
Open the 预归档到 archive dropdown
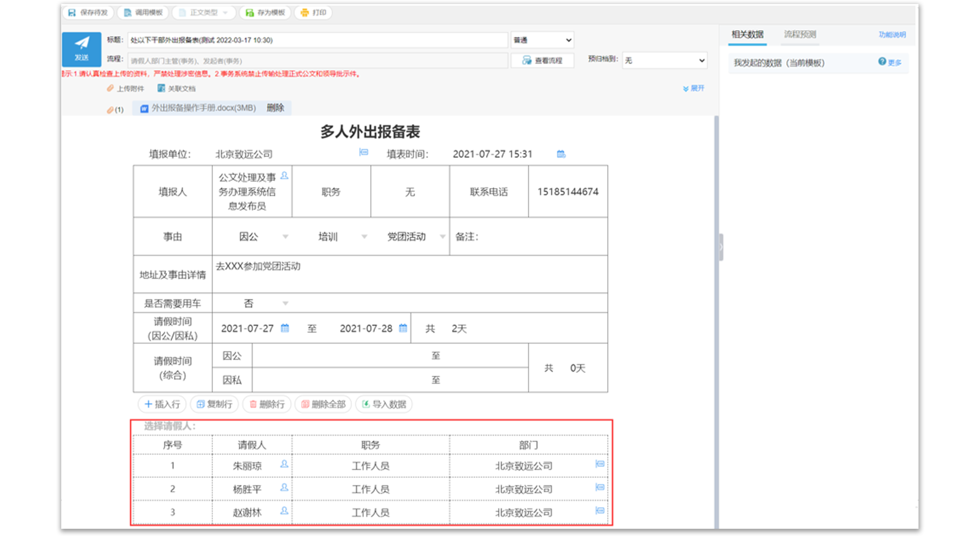pos(664,61)
